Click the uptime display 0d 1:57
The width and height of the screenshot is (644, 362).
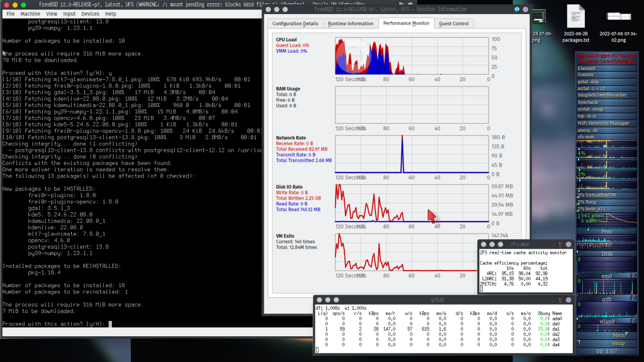(607, 351)
